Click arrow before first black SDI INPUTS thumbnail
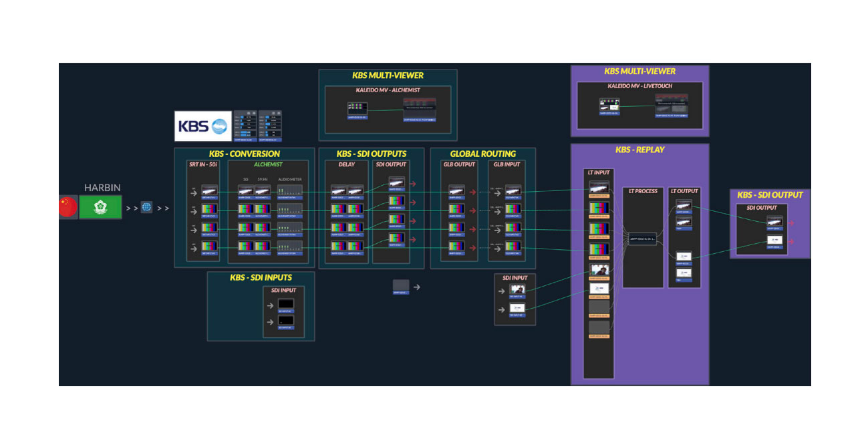Image resolution: width=868 pixels, height=445 pixels. click(270, 306)
